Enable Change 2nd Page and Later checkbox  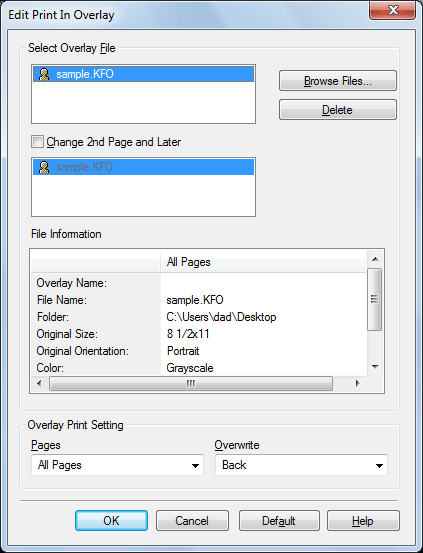(37, 142)
